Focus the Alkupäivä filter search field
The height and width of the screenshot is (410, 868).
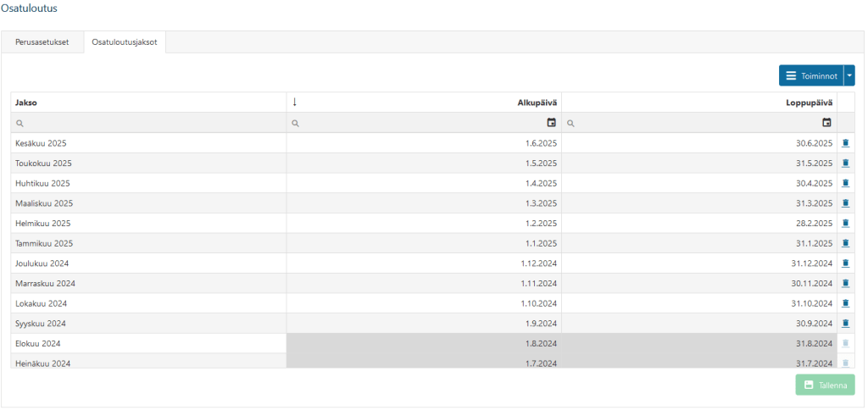(418, 123)
